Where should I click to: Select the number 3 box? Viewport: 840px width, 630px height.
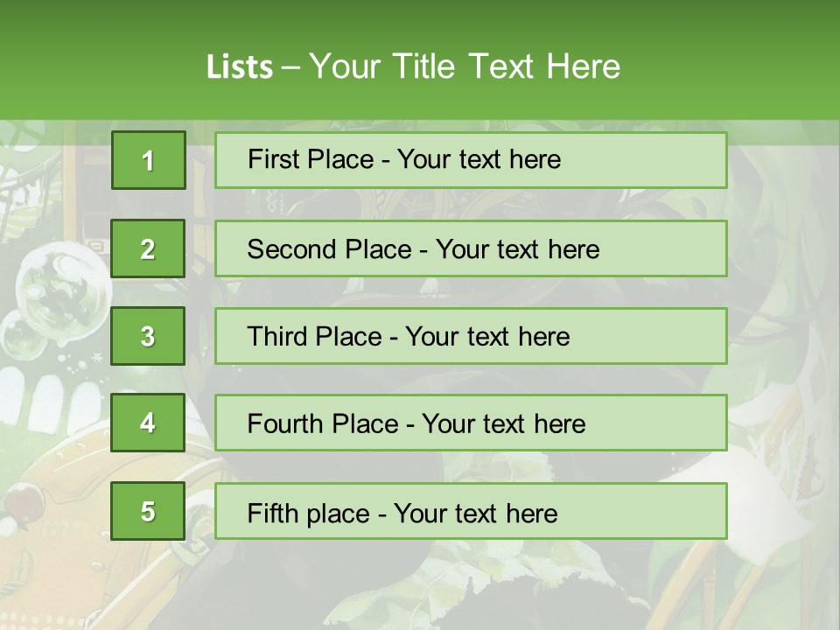(x=148, y=336)
